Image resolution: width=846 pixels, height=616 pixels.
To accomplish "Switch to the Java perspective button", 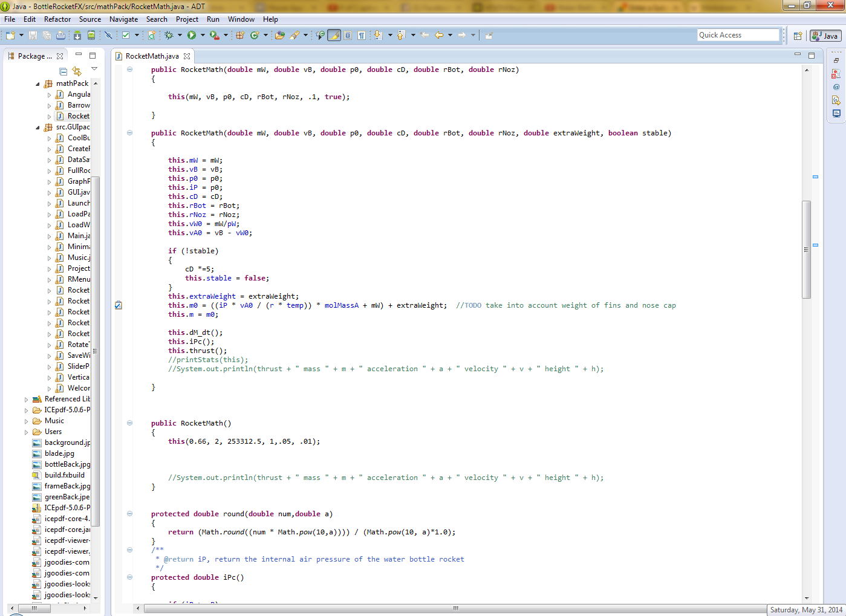I will coord(825,36).
